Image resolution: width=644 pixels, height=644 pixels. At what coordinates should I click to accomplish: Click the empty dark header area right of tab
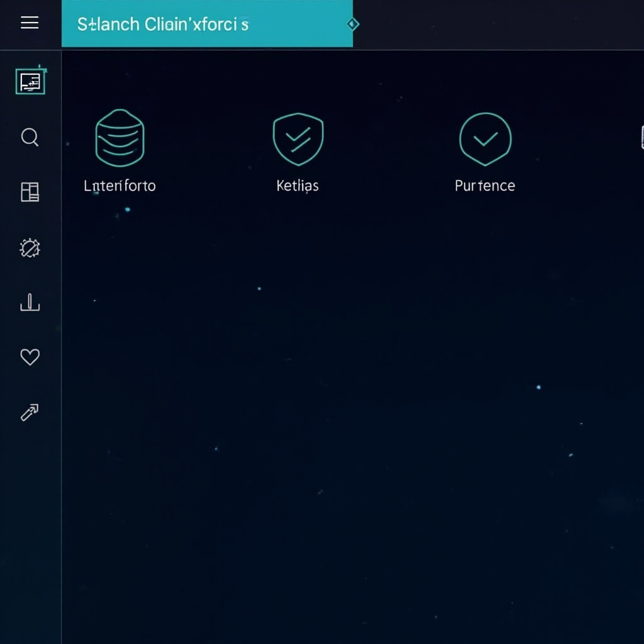point(498,25)
